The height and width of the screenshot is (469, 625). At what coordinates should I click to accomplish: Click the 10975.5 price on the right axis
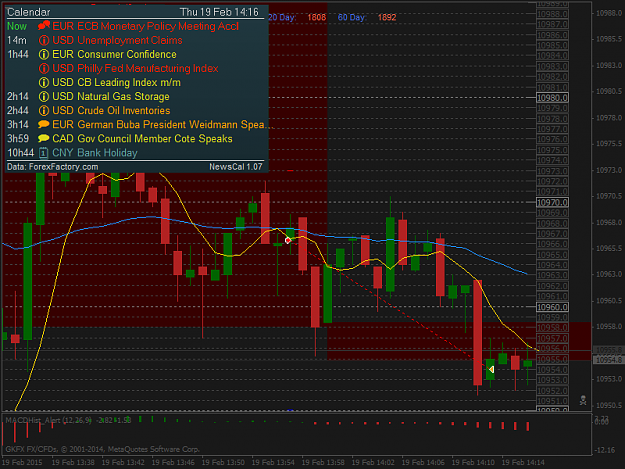point(609,143)
